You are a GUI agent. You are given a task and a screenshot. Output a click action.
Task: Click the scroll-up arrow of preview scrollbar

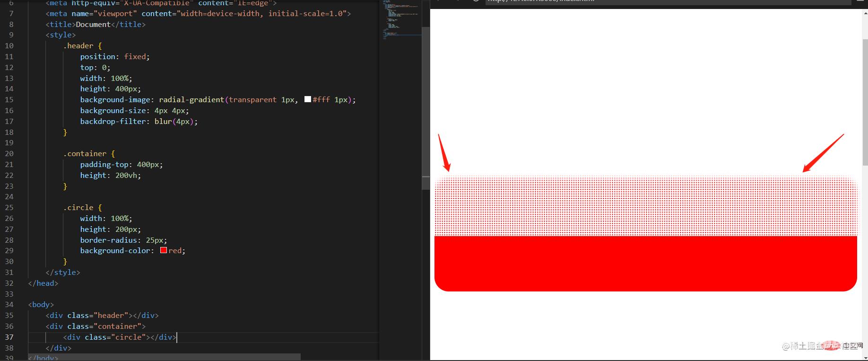click(865, 13)
